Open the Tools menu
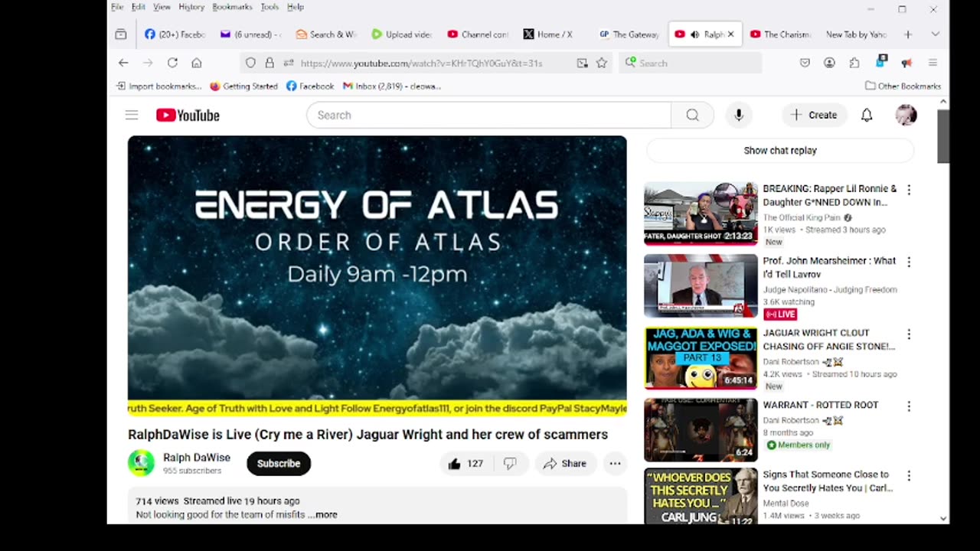 click(x=269, y=7)
